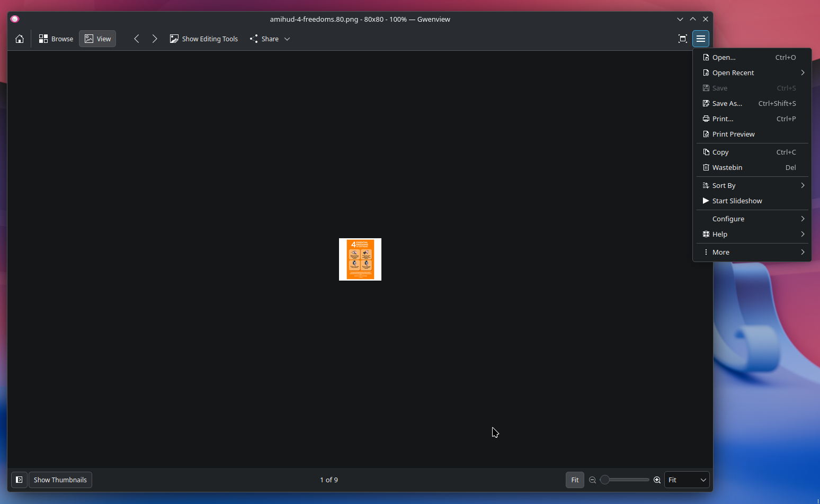Expand the Sort By submenu
The height and width of the screenshot is (504, 820).
pos(752,185)
